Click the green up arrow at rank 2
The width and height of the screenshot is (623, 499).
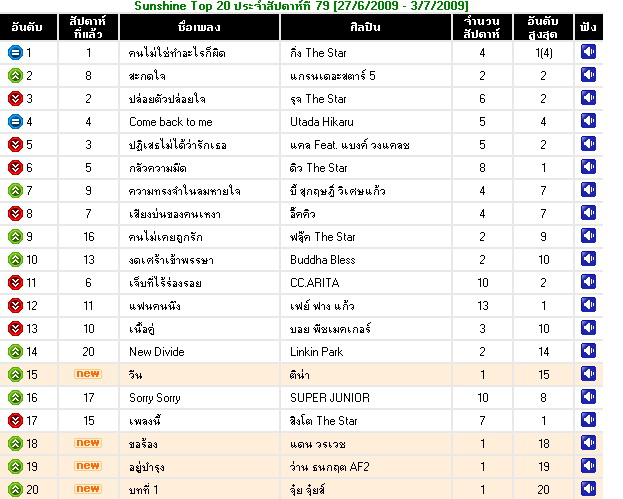15,75
